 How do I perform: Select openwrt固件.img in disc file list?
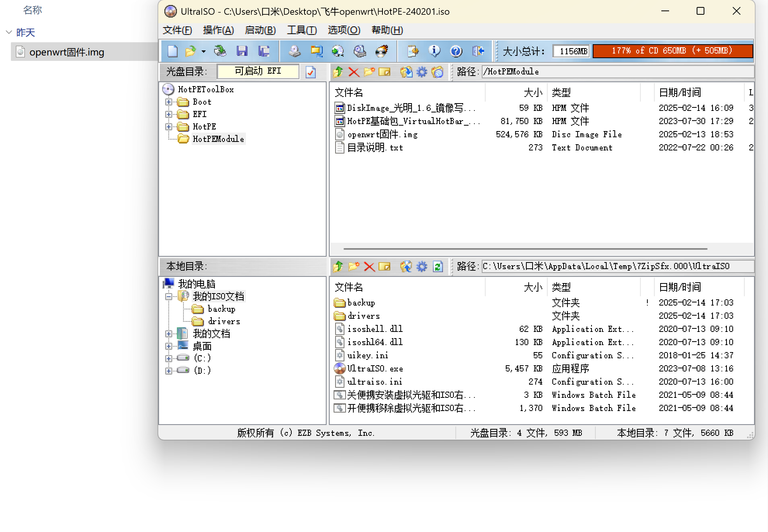pos(382,135)
